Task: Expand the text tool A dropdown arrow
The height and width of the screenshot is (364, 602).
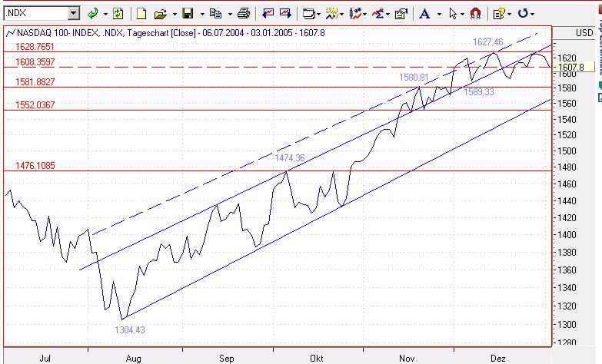Action: (x=439, y=15)
